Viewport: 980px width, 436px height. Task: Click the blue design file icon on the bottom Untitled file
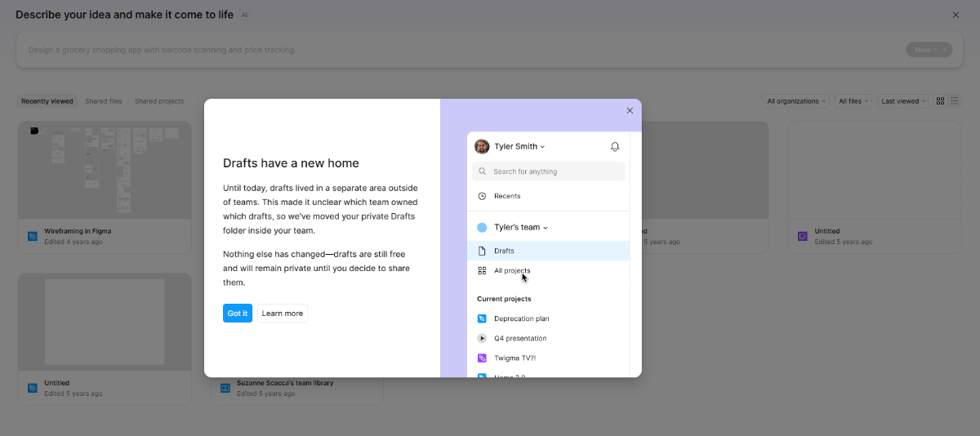click(x=33, y=388)
